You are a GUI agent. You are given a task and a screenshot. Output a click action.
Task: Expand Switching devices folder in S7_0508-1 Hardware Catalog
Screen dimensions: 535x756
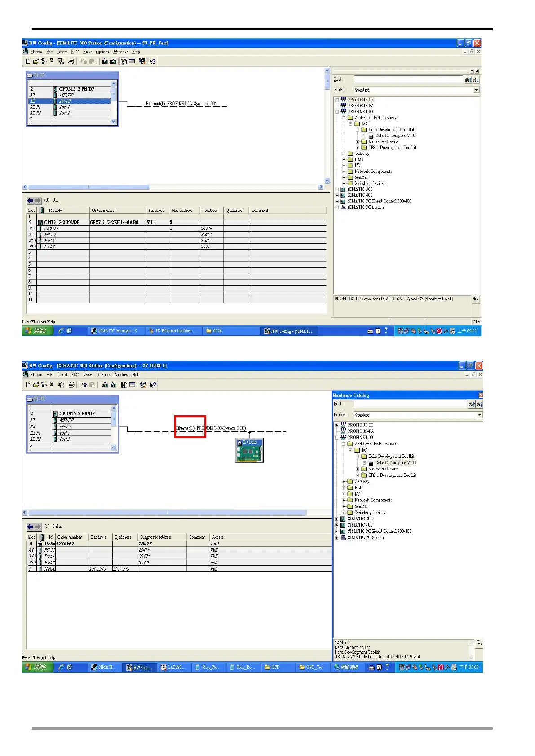click(344, 512)
